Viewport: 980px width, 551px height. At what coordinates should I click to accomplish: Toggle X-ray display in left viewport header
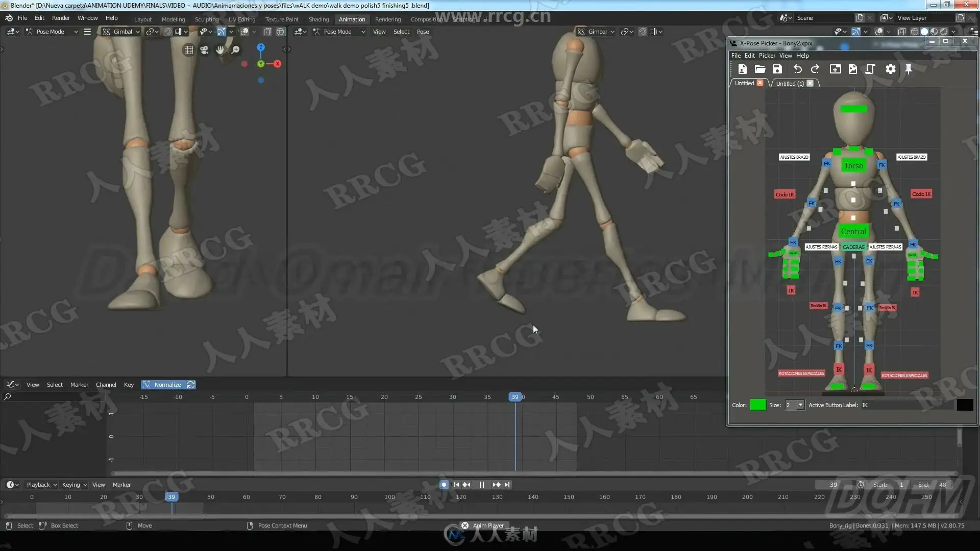click(267, 32)
